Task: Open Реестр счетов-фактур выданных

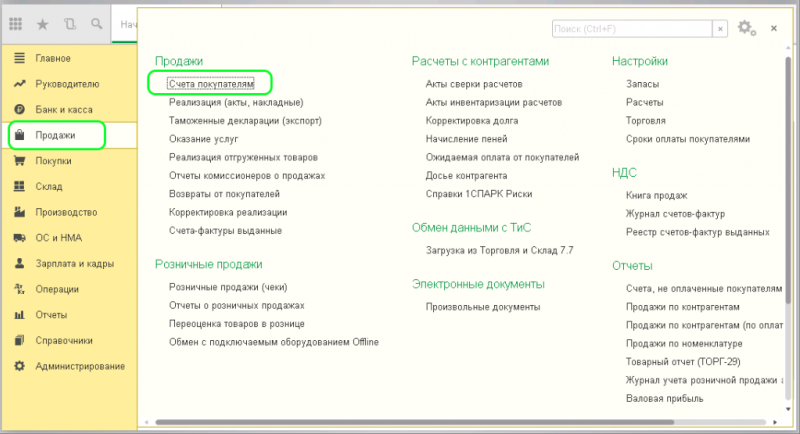Action: [x=697, y=232]
